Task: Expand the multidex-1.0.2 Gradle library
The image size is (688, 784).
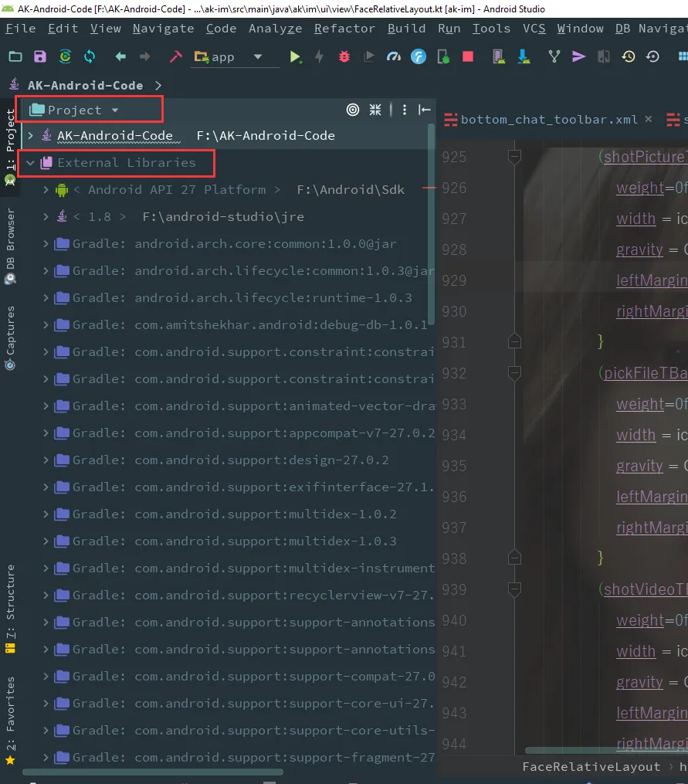Action: [x=46, y=514]
